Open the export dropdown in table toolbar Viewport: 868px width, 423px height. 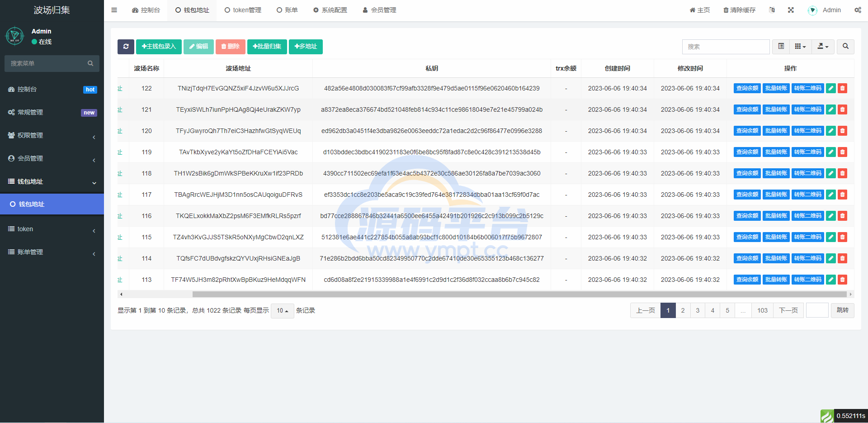[x=823, y=47]
